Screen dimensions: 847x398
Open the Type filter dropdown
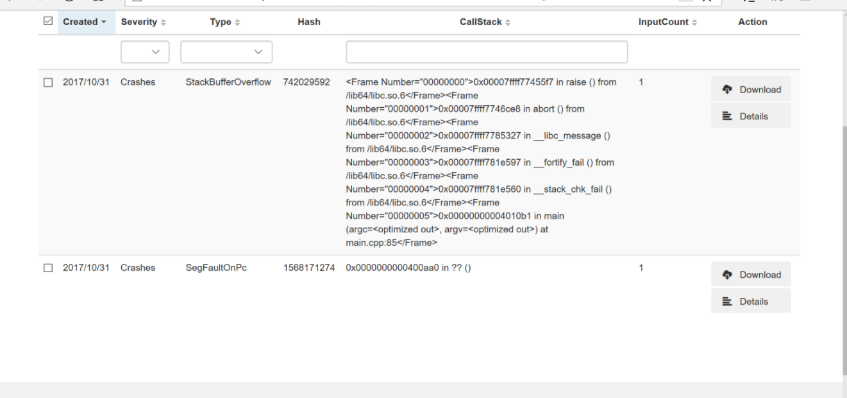click(x=226, y=52)
